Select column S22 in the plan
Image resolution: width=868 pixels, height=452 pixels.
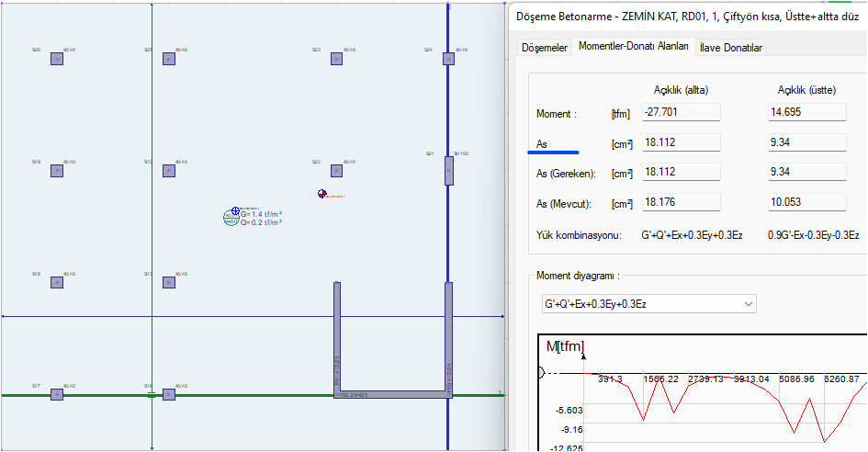(x=336, y=171)
